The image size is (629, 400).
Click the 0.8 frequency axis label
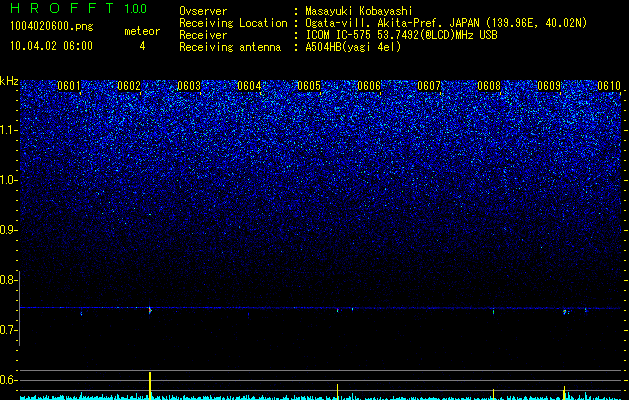pyautogui.click(x=8, y=280)
